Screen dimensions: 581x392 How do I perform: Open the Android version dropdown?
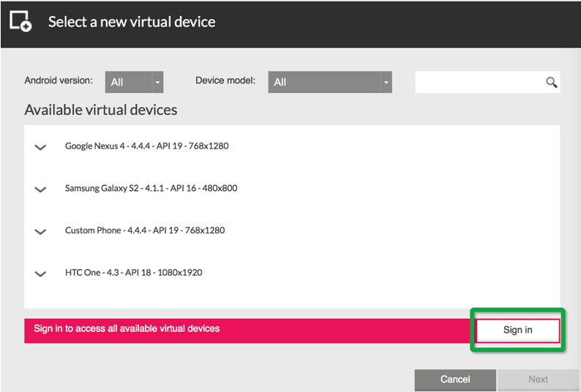point(134,82)
